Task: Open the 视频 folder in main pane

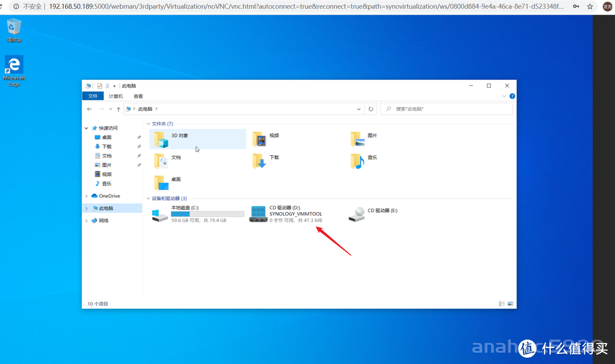Action: click(x=266, y=139)
